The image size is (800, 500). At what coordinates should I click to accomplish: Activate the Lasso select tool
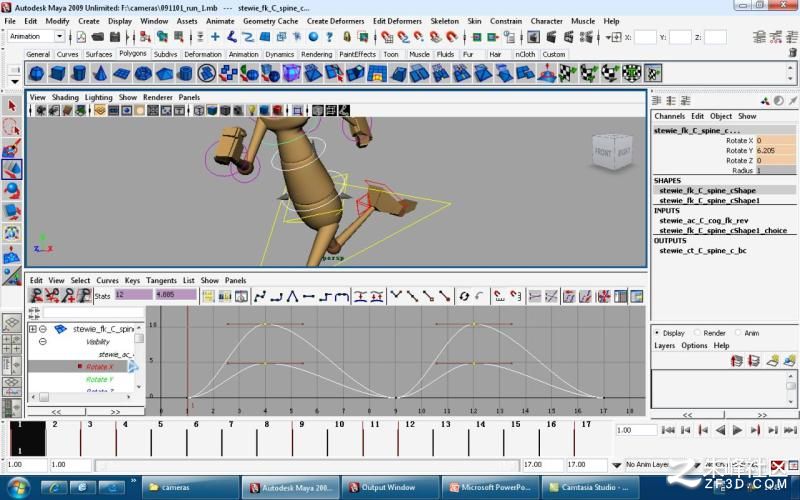(x=12, y=127)
